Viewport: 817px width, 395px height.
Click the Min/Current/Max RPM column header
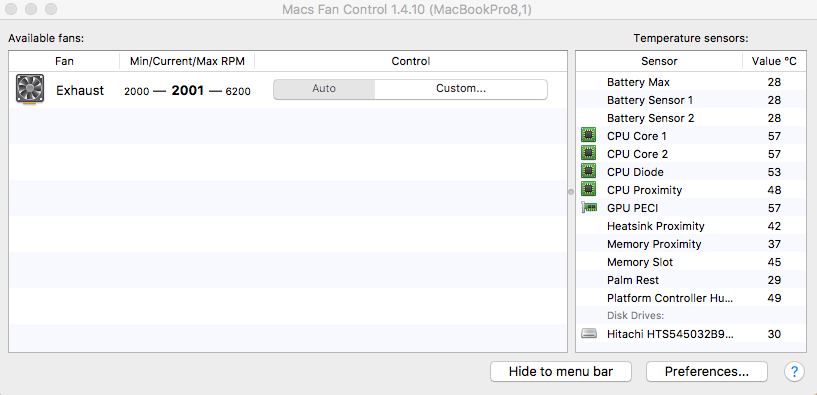click(187, 61)
